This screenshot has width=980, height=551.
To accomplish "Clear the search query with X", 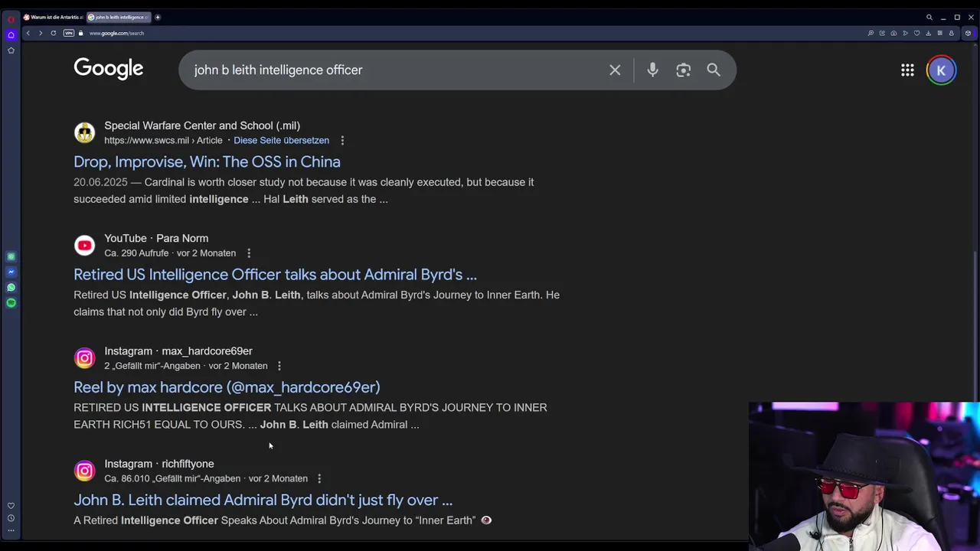I will point(615,70).
